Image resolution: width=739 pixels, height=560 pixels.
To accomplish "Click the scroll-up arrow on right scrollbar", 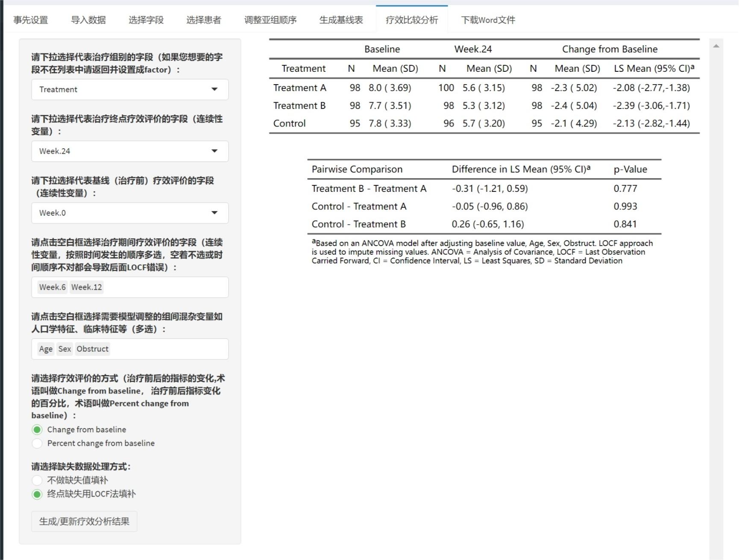I will pyautogui.click(x=716, y=46).
